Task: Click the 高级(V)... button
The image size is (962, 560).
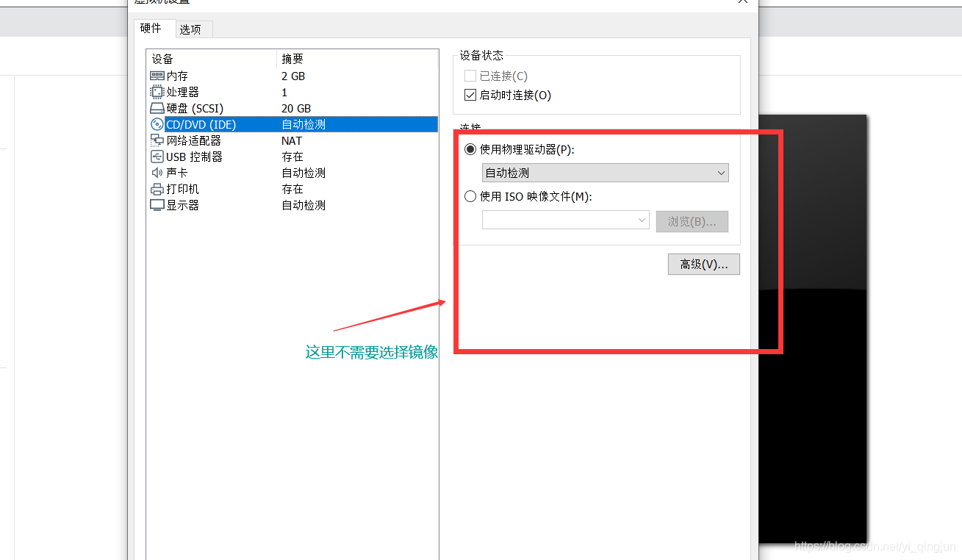Action: click(703, 264)
